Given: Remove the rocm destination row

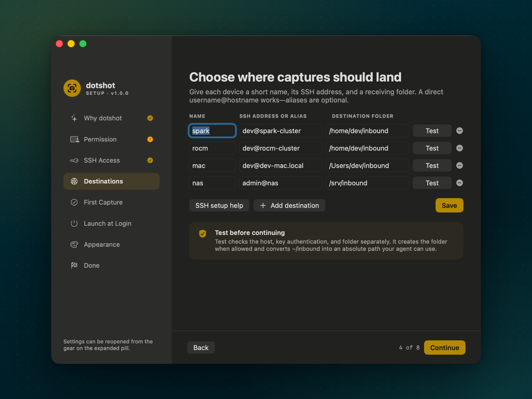Looking at the screenshot, I should [459, 148].
